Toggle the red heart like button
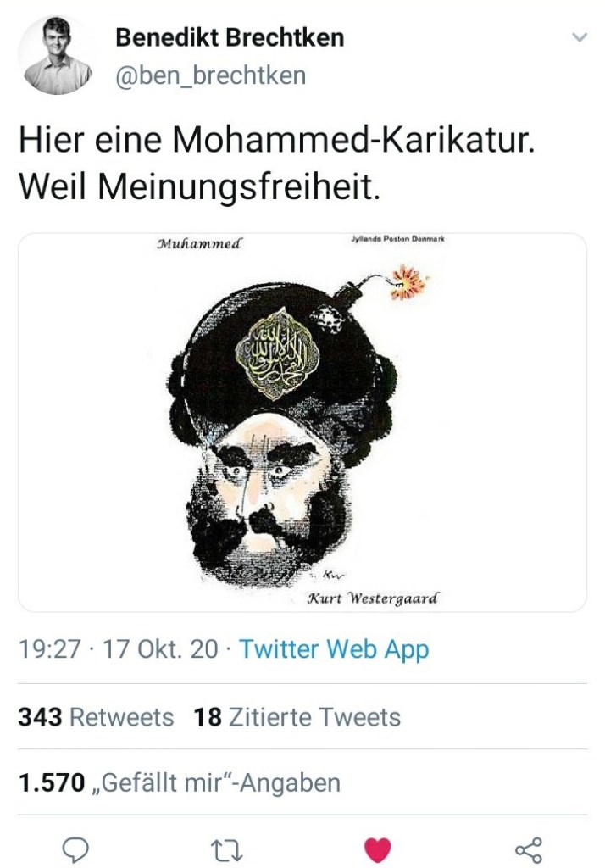Viewport: 605px width, 868px height. [x=378, y=849]
